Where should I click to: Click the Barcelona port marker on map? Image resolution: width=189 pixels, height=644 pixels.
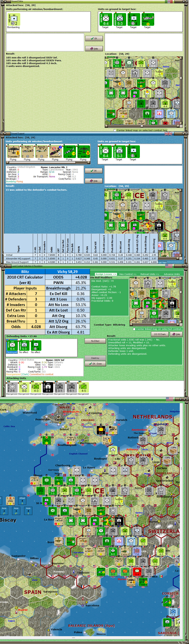83,605
